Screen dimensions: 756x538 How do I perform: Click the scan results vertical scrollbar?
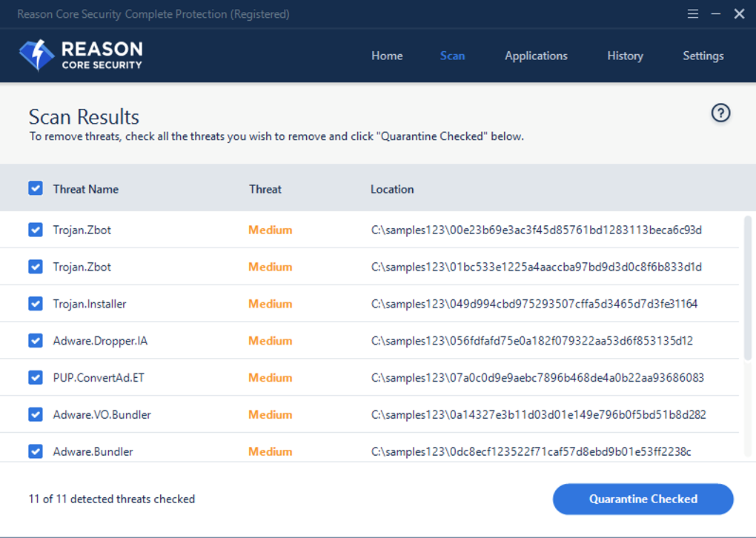pyautogui.click(x=748, y=288)
